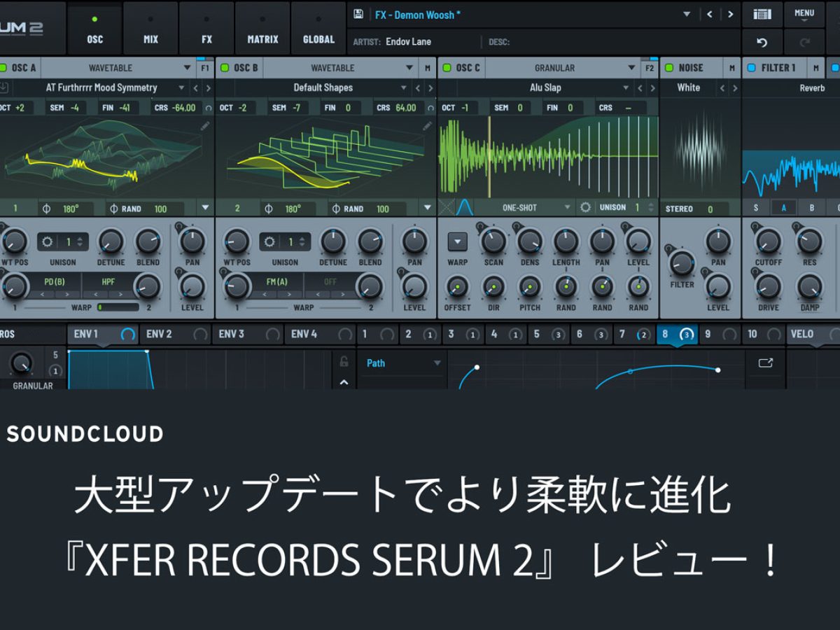
Task: Open AT Furthrrrr Mood Symmetry wavetable dropdown
Action: click(x=101, y=88)
